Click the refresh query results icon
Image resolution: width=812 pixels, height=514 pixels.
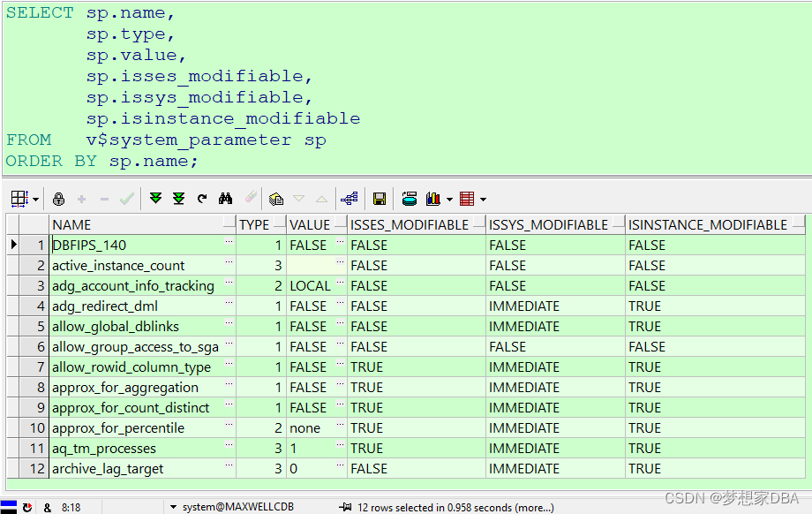[202, 199]
